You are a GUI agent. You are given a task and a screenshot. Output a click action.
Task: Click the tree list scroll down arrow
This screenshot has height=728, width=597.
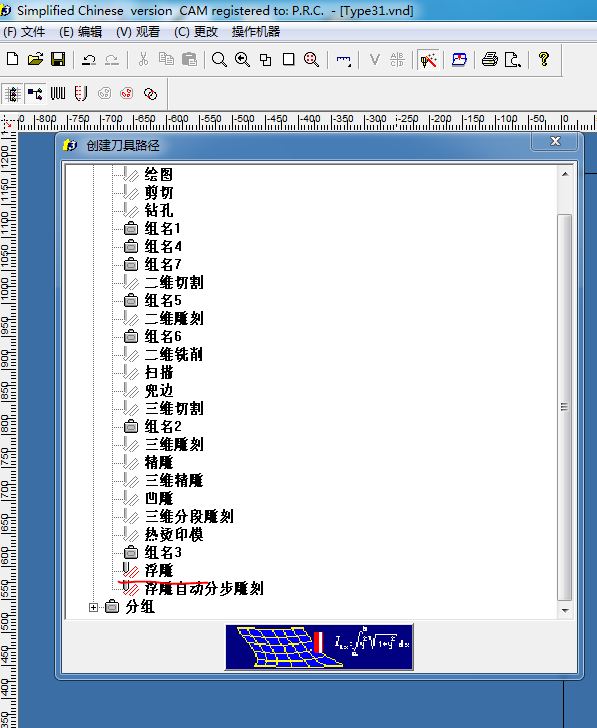(x=565, y=610)
